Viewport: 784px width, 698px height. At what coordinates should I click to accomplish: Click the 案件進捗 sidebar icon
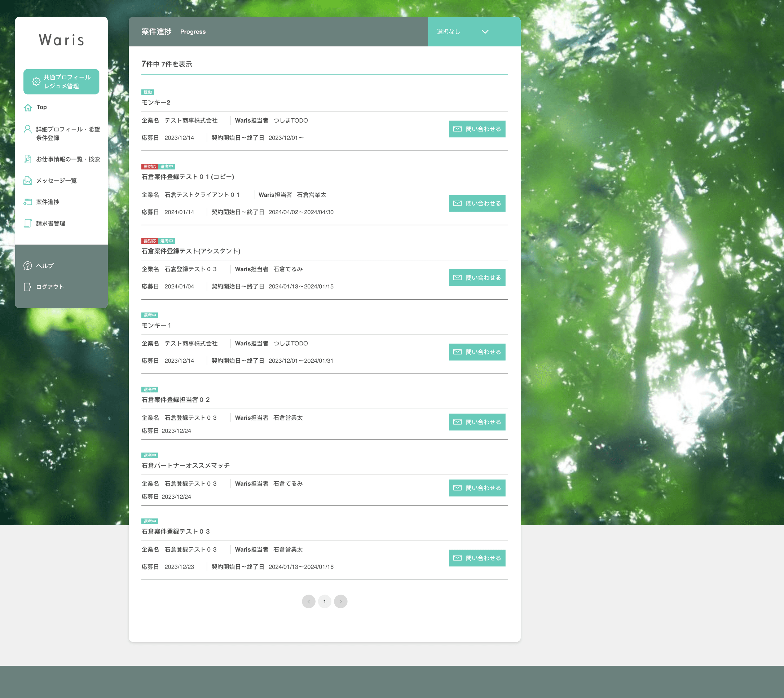(x=28, y=202)
